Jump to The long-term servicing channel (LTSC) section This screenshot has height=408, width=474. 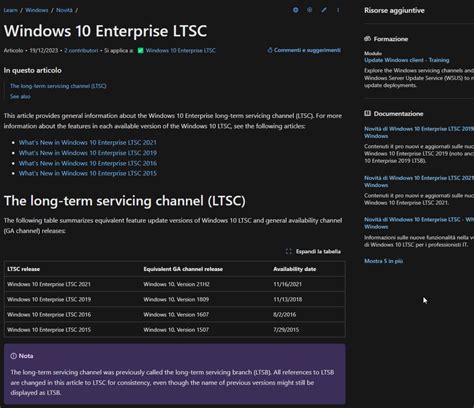(58, 86)
